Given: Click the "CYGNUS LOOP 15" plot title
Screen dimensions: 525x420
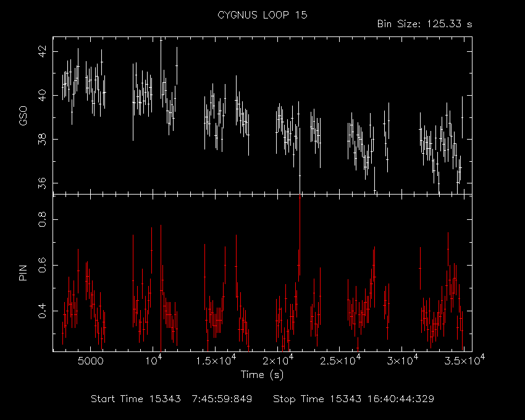Looking at the screenshot, I should coord(262,15).
